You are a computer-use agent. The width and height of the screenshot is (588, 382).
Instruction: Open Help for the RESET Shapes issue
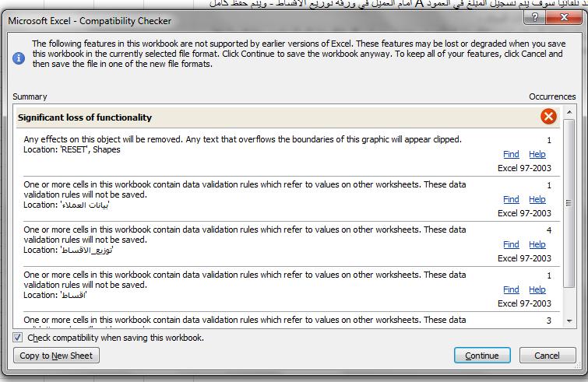click(x=537, y=154)
